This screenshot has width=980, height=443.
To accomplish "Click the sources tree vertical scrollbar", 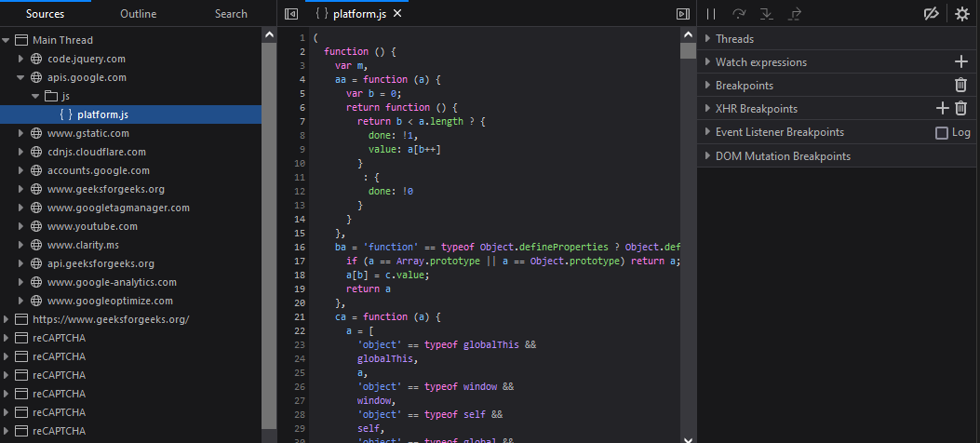I will pyautogui.click(x=269, y=233).
